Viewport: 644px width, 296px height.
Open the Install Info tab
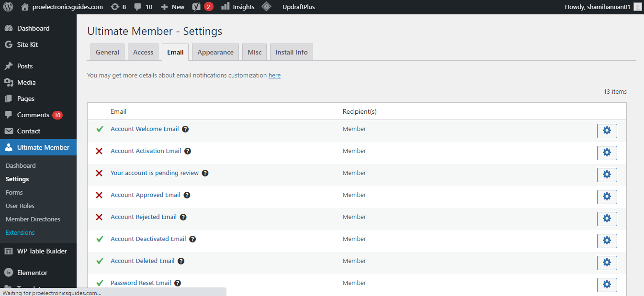[291, 52]
